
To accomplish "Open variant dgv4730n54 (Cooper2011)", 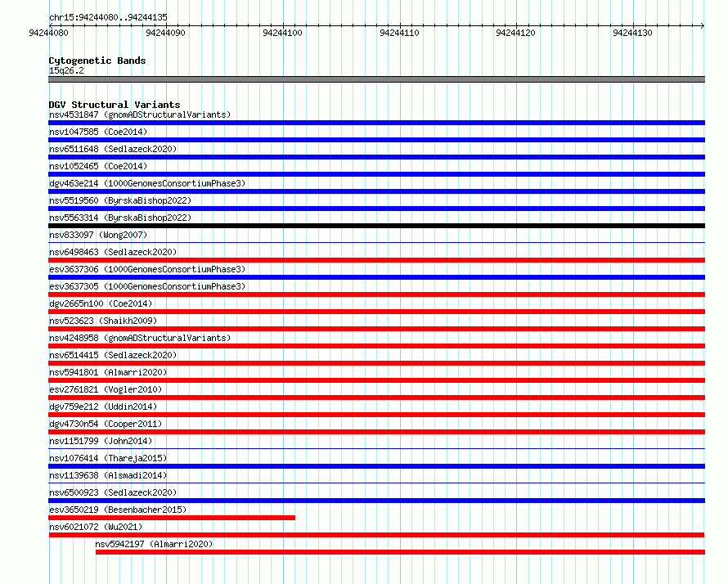I will pyautogui.click(x=106, y=424).
